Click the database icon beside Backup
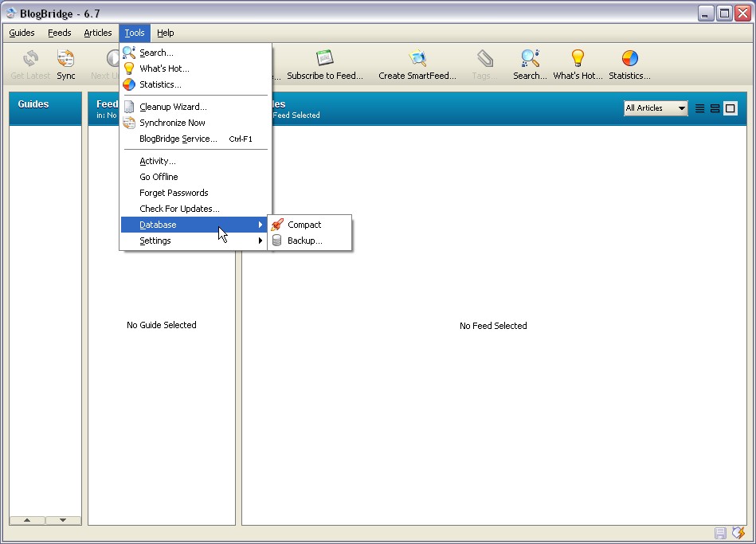756x544 pixels. [276, 241]
